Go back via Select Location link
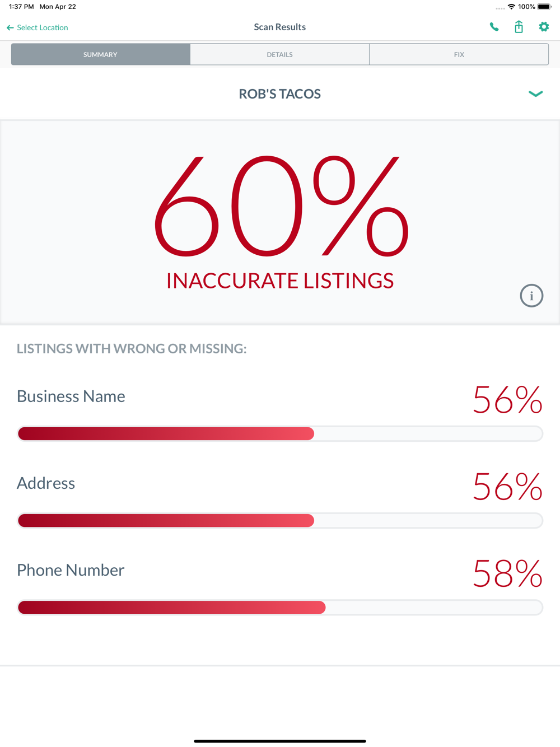560x747 pixels. 43,27
